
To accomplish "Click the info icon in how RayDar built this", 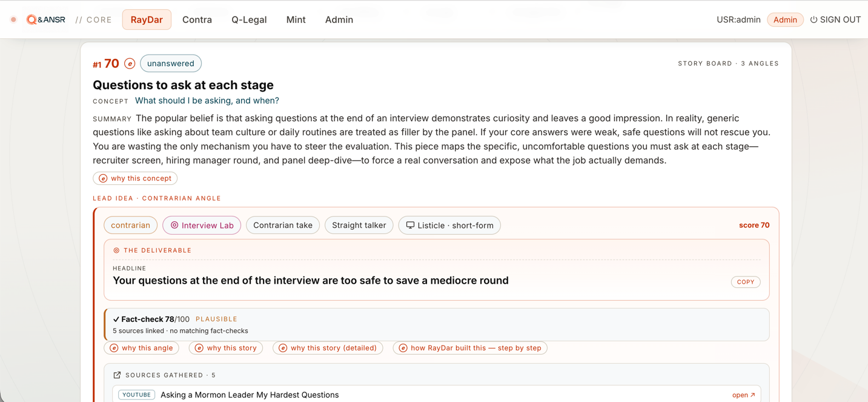I will tap(403, 348).
